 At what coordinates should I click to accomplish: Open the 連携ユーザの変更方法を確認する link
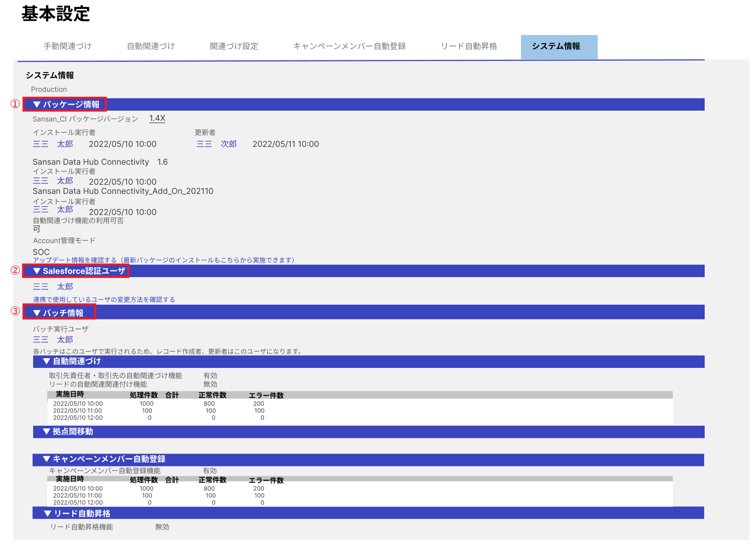[x=104, y=300]
